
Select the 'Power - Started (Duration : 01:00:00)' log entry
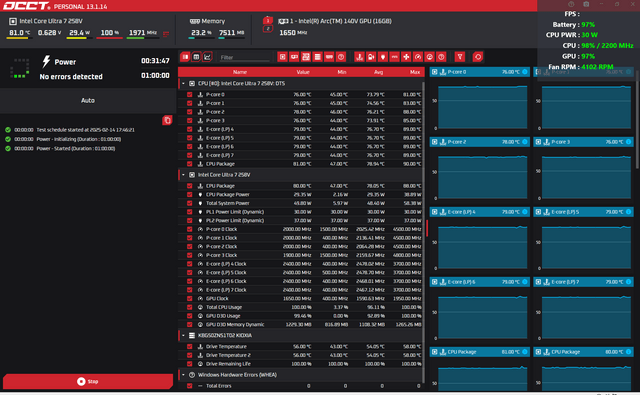76,149
